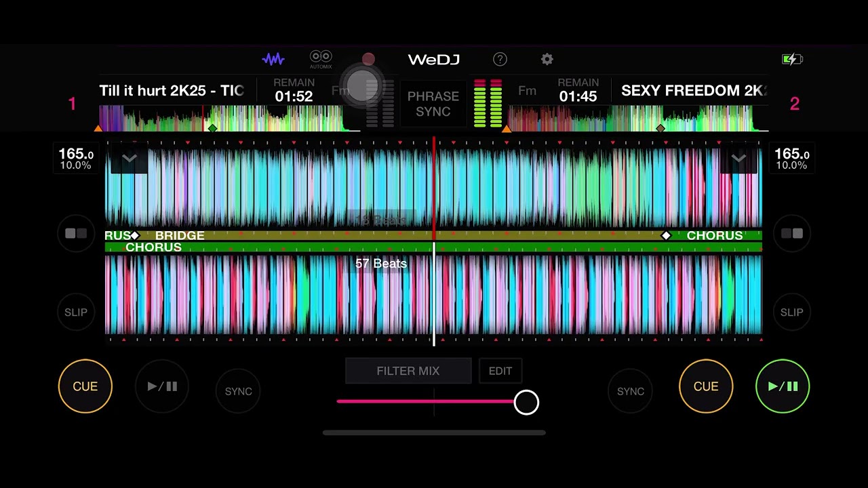
Task: Toggle SYNC on deck 1
Action: tap(238, 391)
